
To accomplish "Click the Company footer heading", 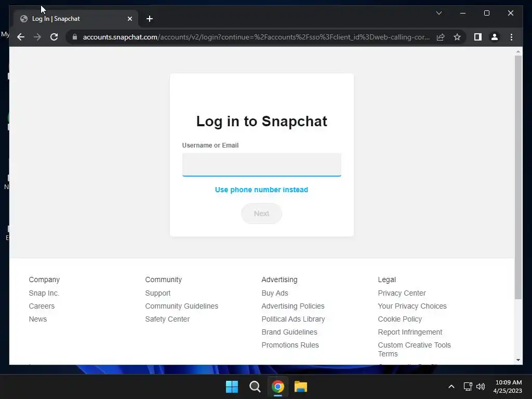I will tap(44, 280).
